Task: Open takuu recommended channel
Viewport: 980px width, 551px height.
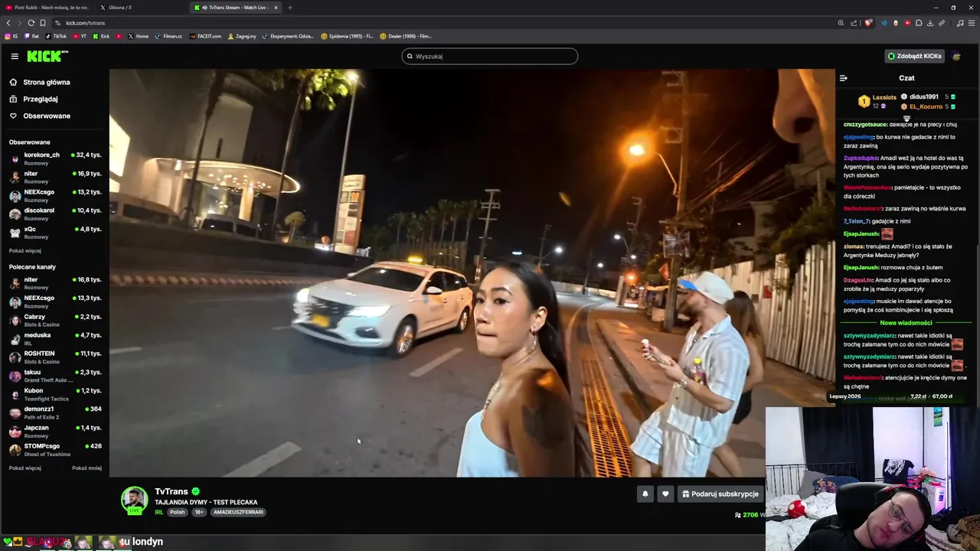Action: tap(55, 375)
